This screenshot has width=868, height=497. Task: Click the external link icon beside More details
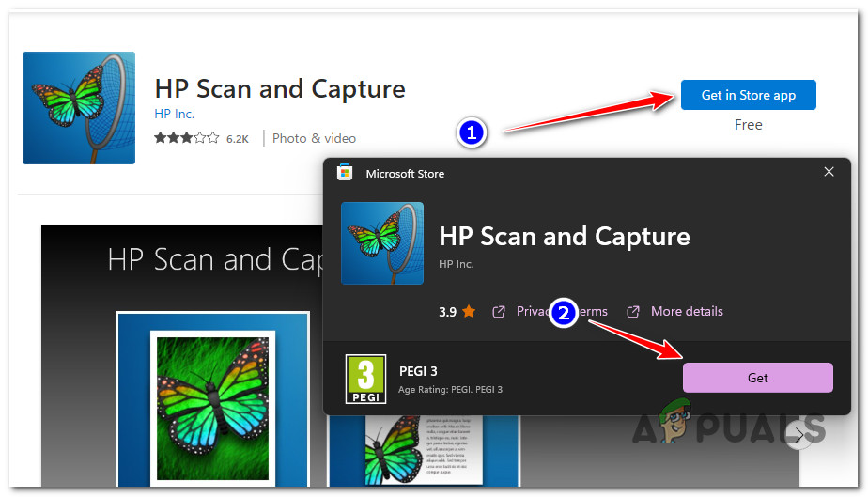coord(633,312)
